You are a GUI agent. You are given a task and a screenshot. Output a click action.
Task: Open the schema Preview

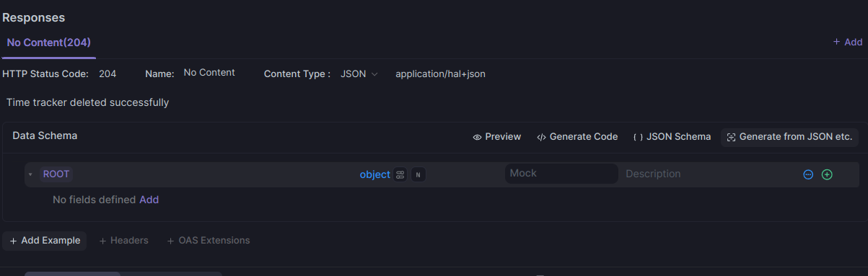coord(496,137)
